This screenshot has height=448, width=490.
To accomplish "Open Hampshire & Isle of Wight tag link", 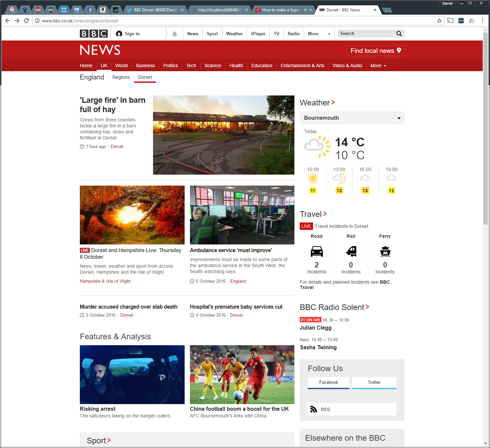I will [105, 281].
